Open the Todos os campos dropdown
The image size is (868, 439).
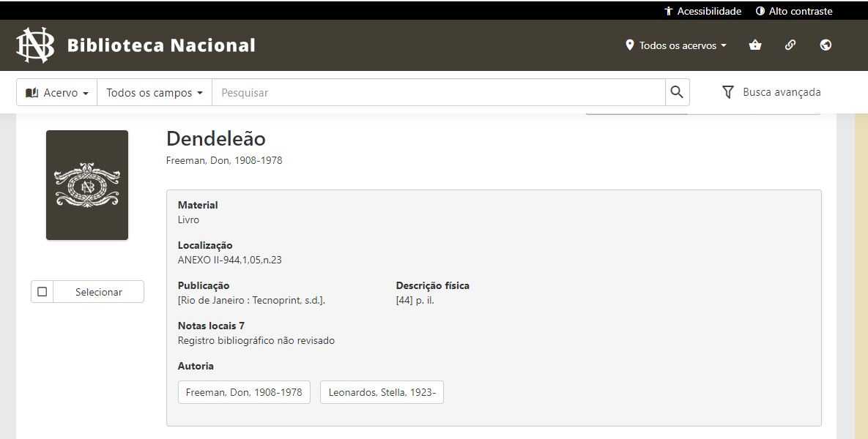[x=155, y=93]
